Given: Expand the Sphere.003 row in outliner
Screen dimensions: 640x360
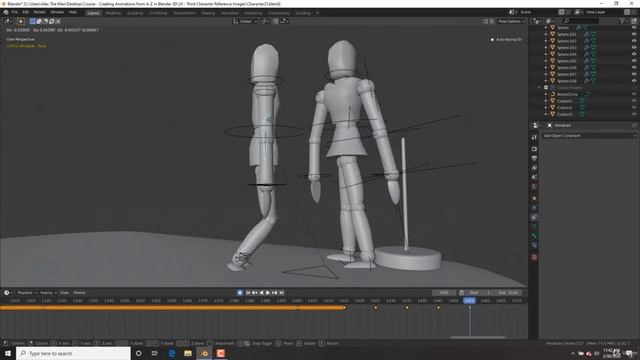Looking at the screenshot, I should (x=546, y=47).
